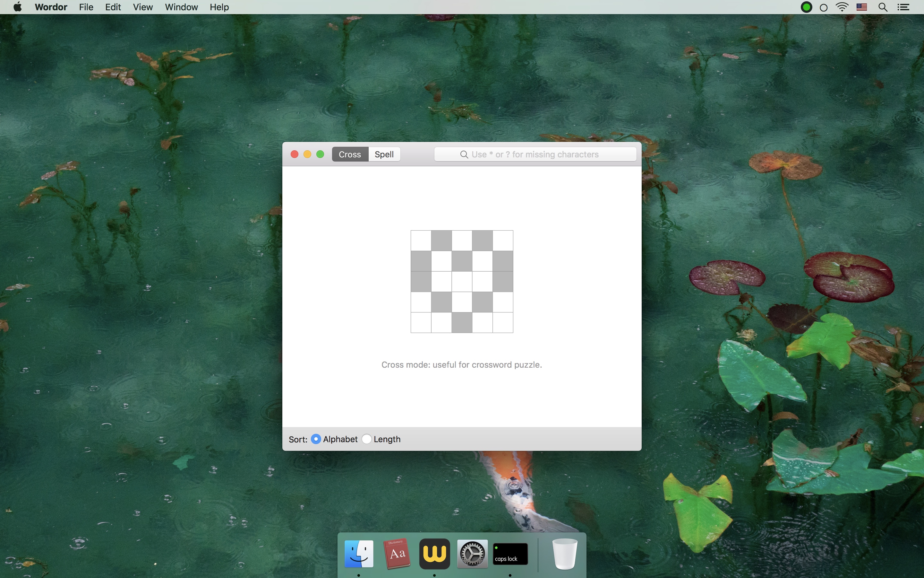Image resolution: width=924 pixels, height=578 pixels.
Task: Click the magnifier icon in search field
Action: [464, 154]
